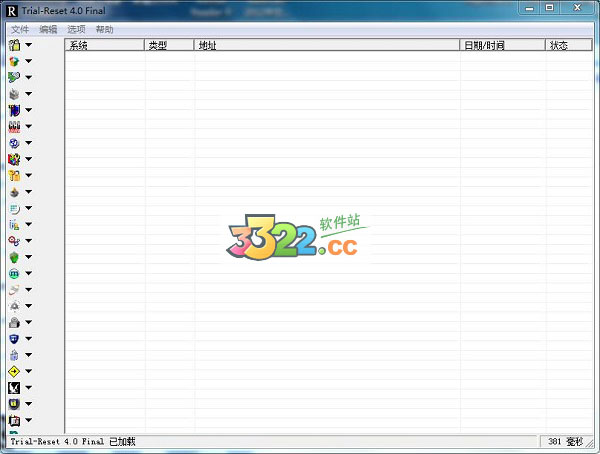Select the round blue 30 icon

pos(14,143)
